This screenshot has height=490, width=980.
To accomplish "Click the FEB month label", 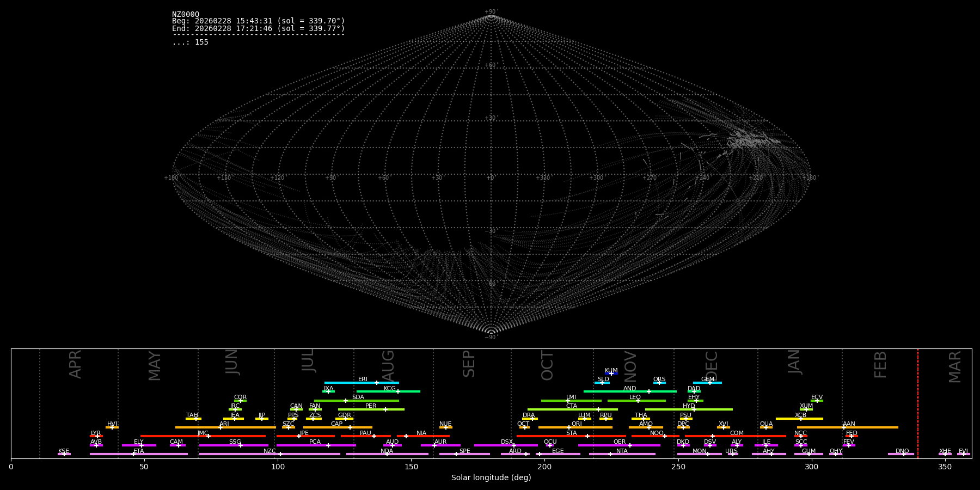I will (880, 364).
